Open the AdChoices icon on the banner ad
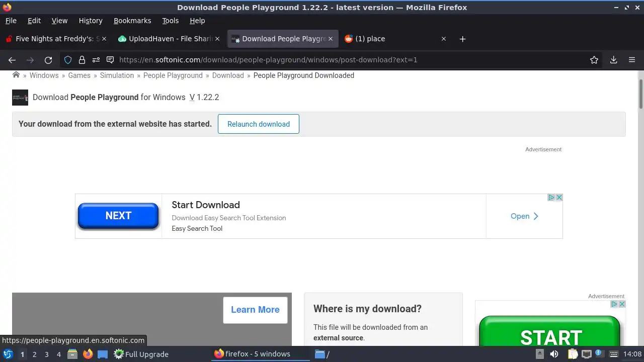The width and height of the screenshot is (644, 362). [x=551, y=198]
